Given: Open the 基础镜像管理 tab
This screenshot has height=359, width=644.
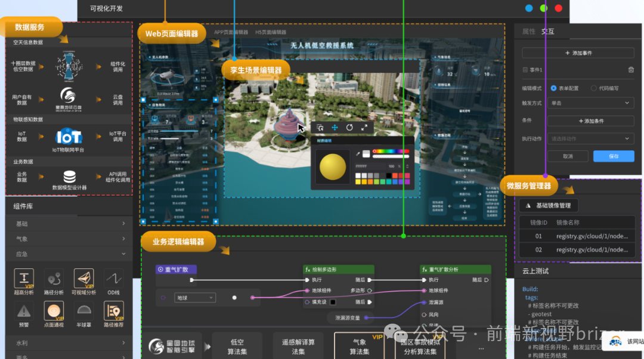Looking at the screenshot, I should tap(549, 205).
